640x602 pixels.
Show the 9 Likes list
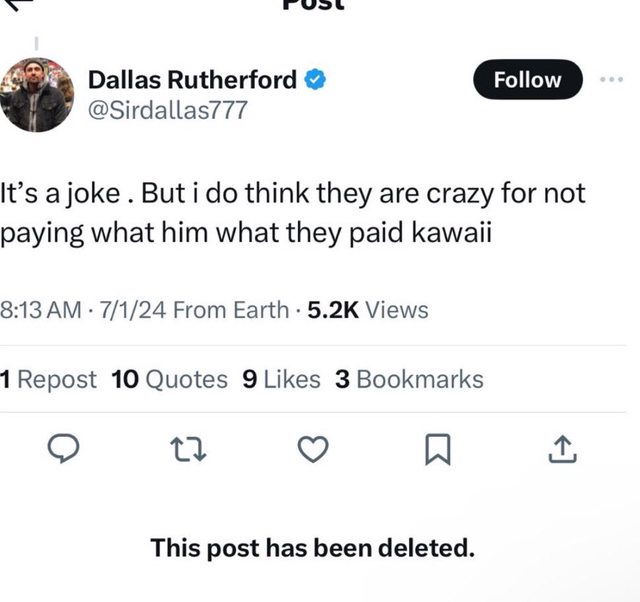(281, 379)
